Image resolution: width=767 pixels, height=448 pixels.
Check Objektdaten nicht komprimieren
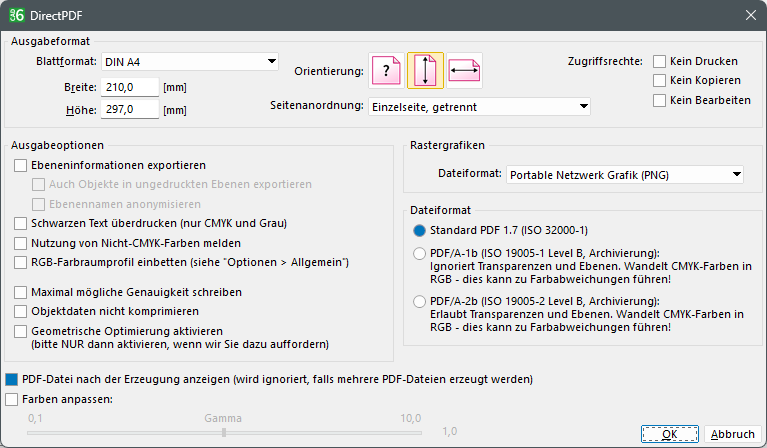(x=21, y=312)
